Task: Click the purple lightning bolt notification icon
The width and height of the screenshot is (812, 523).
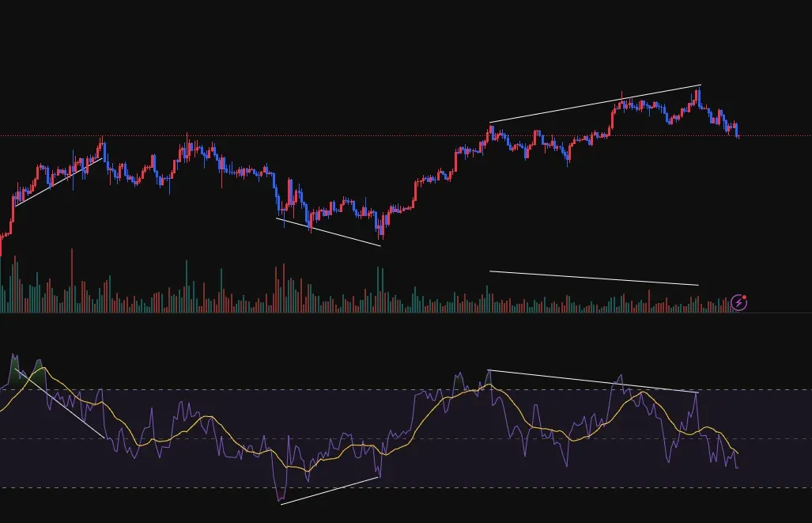Action: pyautogui.click(x=738, y=302)
